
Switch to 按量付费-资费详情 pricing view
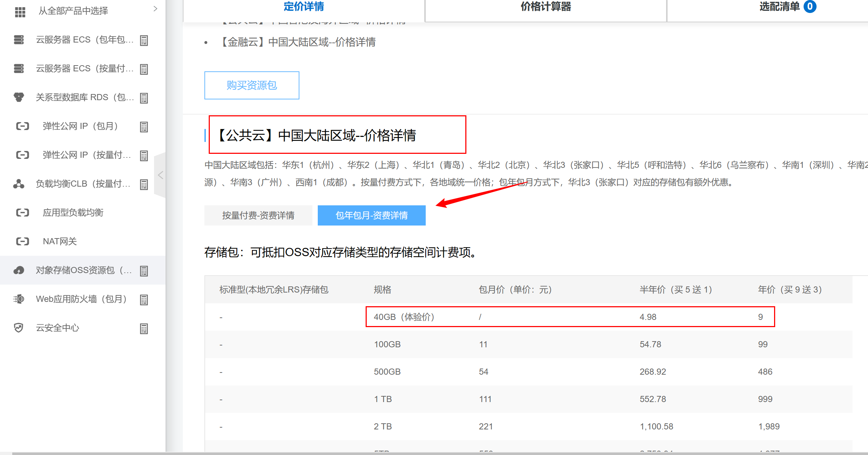pyautogui.click(x=258, y=215)
